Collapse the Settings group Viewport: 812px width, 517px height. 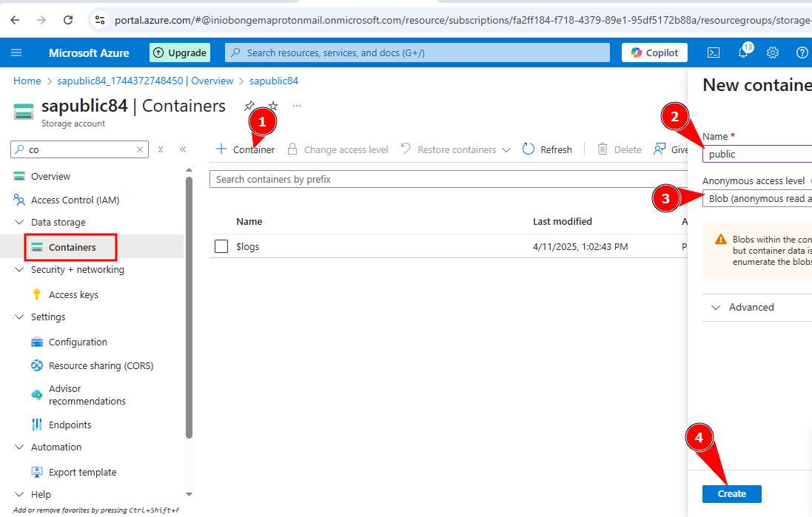19,317
